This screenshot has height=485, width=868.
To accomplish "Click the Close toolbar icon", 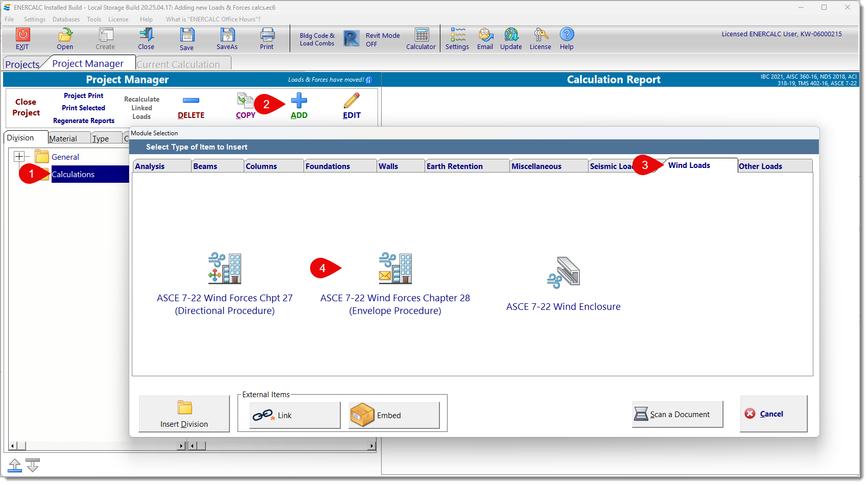I will pos(146,34).
